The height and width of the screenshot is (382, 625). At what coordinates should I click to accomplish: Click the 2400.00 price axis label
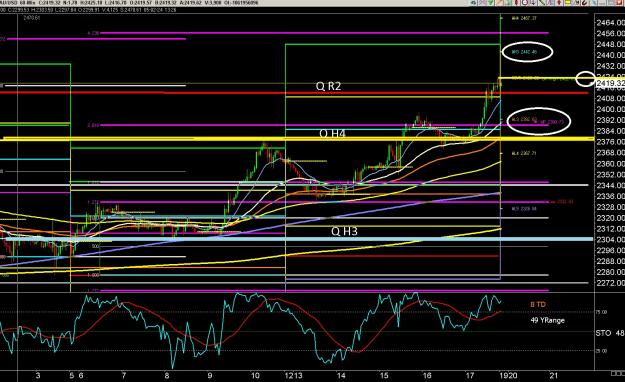point(610,109)
